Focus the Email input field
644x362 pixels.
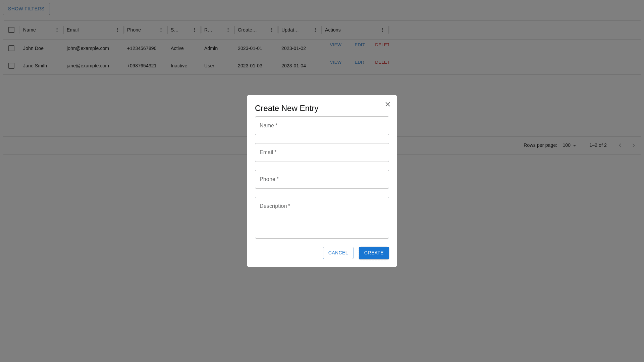pos(322,153)
